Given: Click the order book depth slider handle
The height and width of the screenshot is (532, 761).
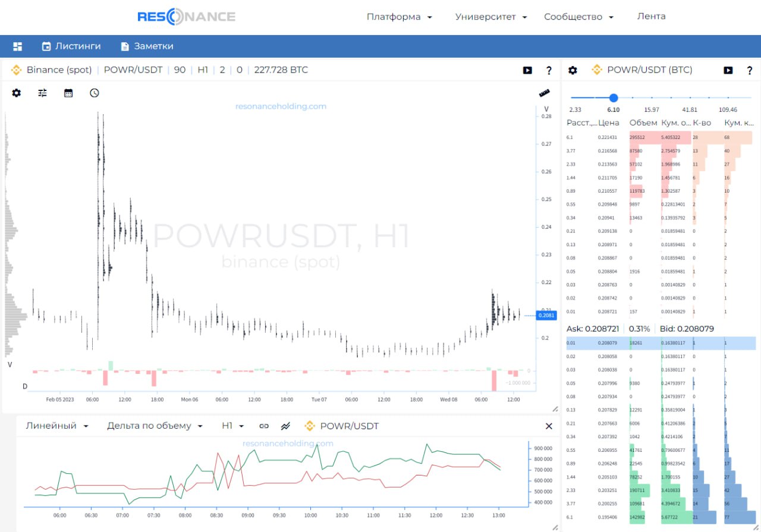Looking at the screenshot, I should pos(614,97).
